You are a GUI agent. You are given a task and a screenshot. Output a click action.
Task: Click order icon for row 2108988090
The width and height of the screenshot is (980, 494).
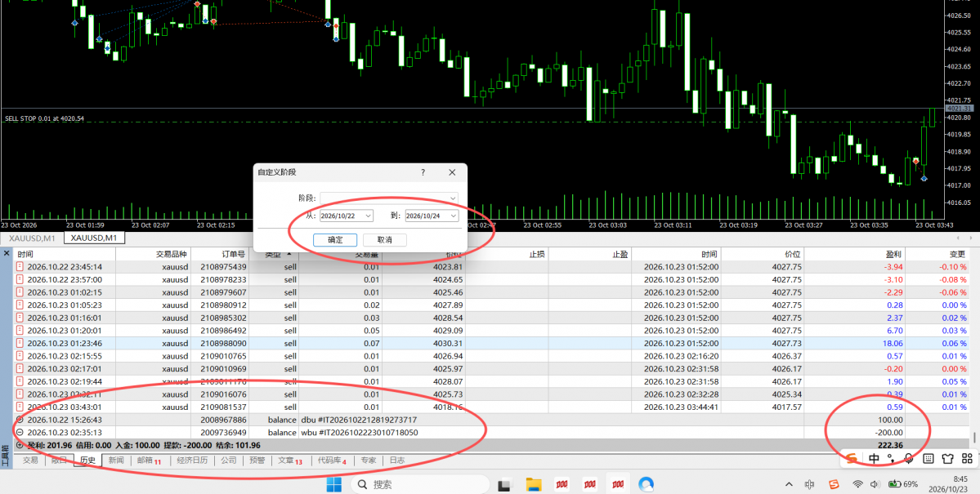tap(20, 343)
